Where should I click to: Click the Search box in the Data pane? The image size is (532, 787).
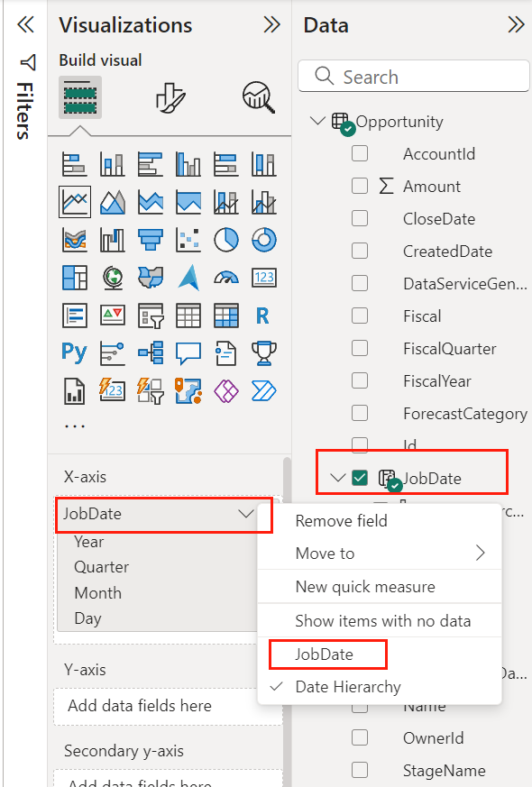413,77
